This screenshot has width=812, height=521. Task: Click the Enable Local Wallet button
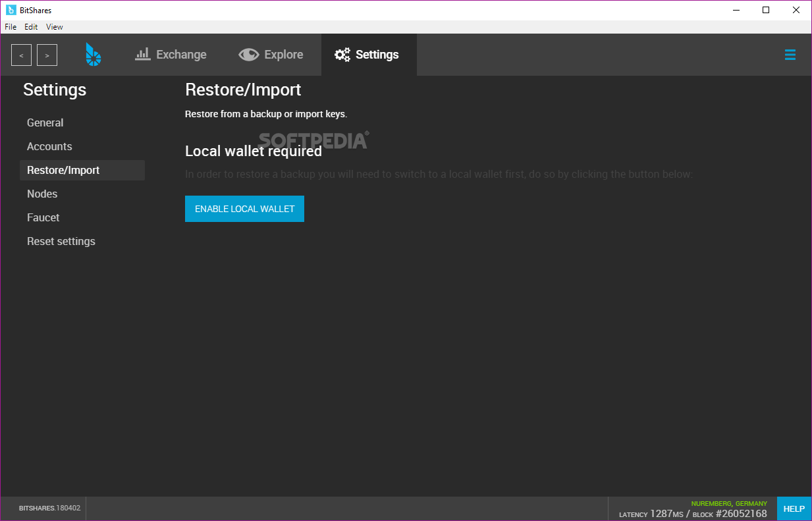point(244,209)
